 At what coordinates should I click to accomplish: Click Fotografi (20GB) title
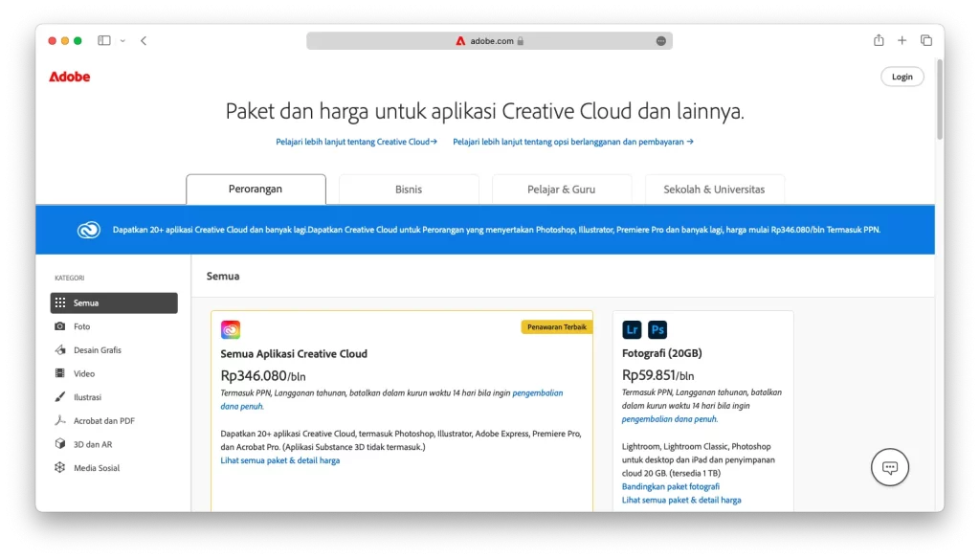click(x=662, y=353)
